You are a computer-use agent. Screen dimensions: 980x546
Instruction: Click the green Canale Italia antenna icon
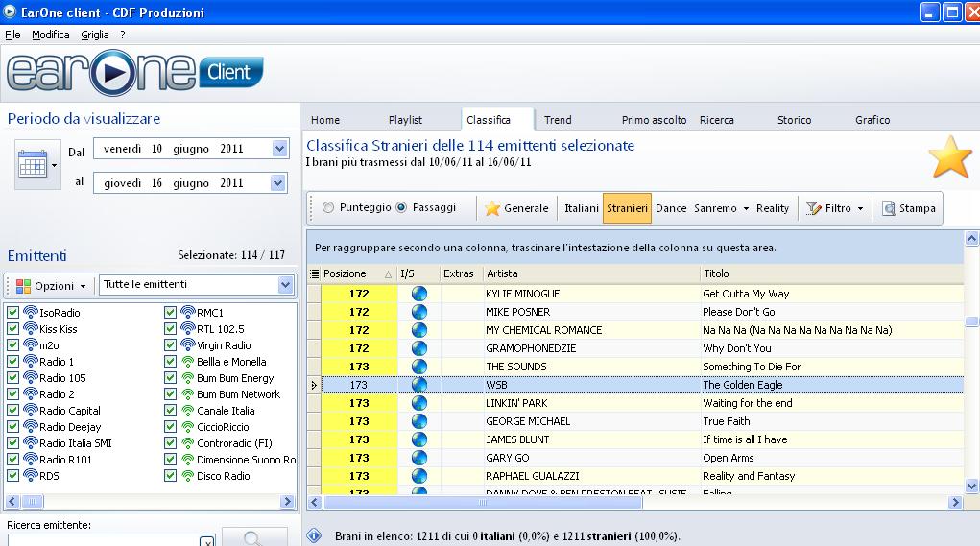[x=187, y=411]
